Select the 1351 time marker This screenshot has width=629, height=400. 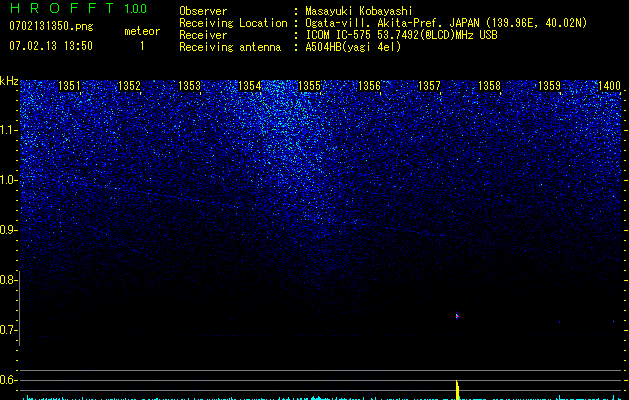[x=69, y=86]
